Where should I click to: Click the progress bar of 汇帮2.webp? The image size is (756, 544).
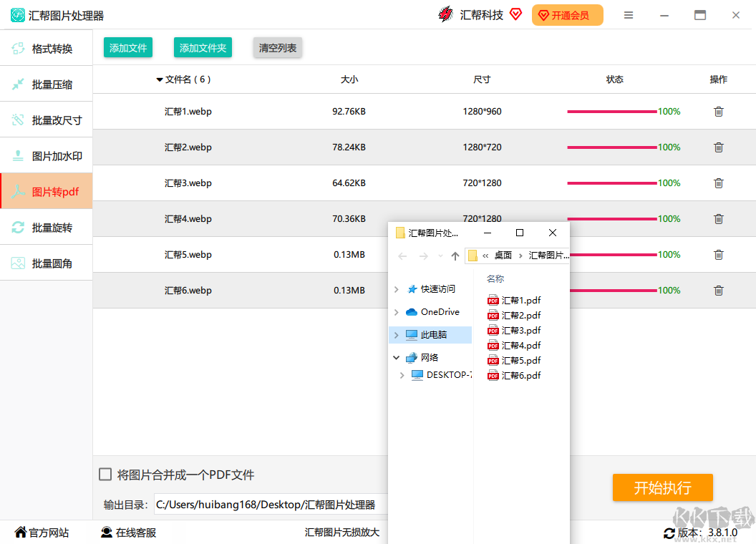tap(611, 147)
